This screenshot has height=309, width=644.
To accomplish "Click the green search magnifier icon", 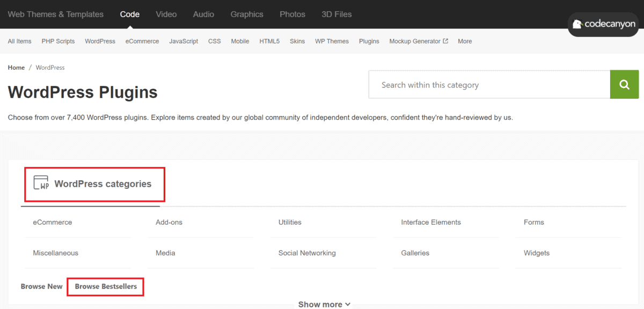I will coord(624,84).
